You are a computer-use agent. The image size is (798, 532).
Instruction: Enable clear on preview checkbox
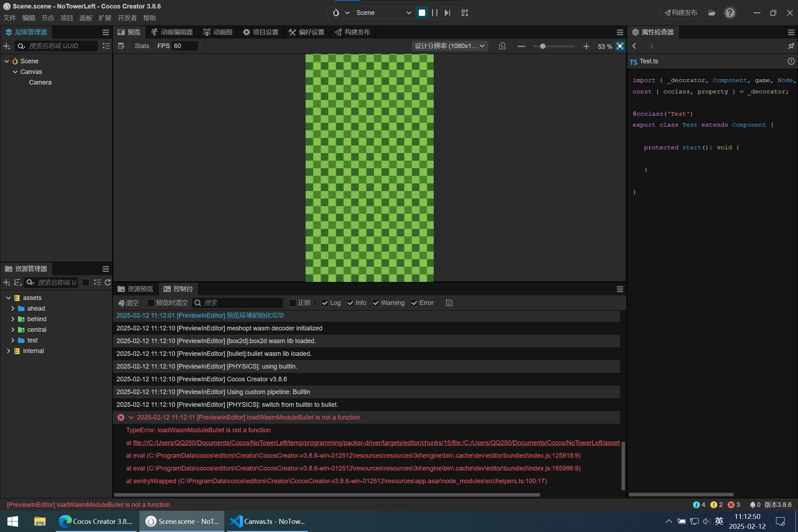tap(151, 303)
